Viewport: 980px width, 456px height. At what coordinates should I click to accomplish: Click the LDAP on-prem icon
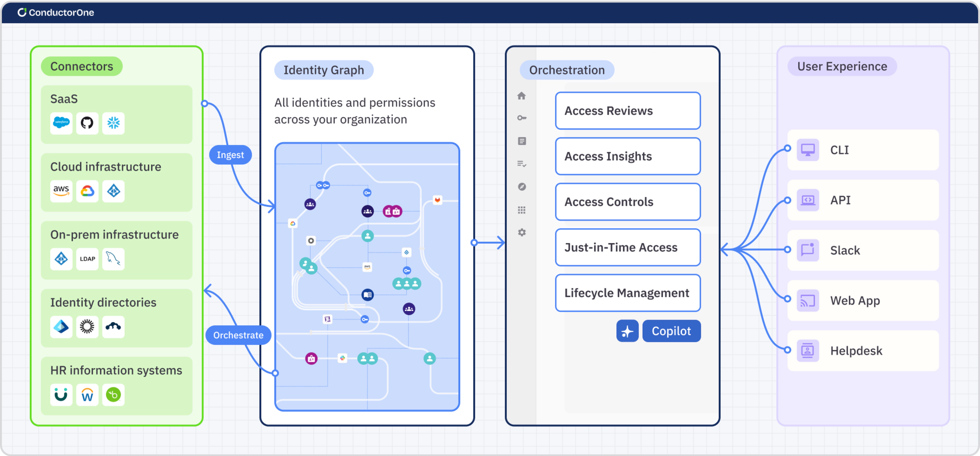pos(87,259)
